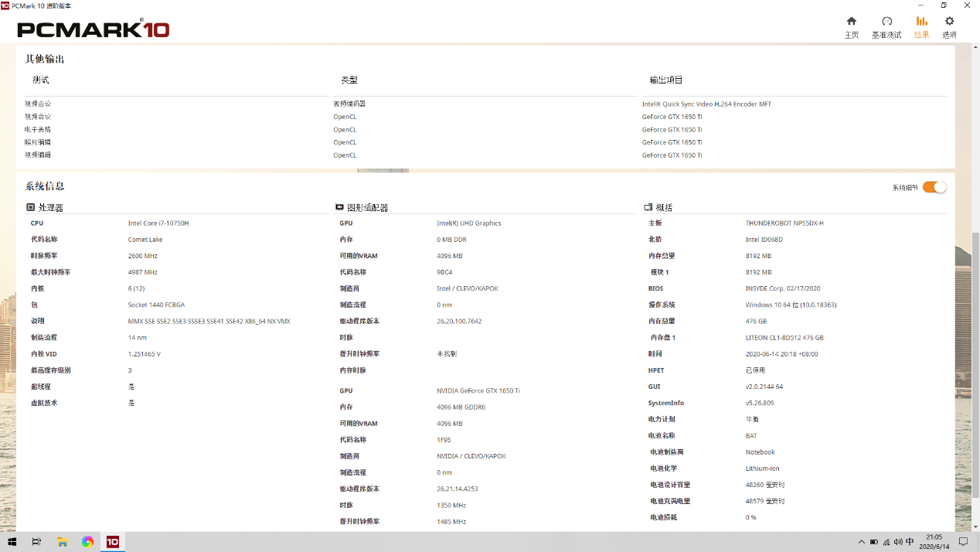Switch the 中 input method indicator
This screenshot has height=552, width=980.
[x=910, y=541]
